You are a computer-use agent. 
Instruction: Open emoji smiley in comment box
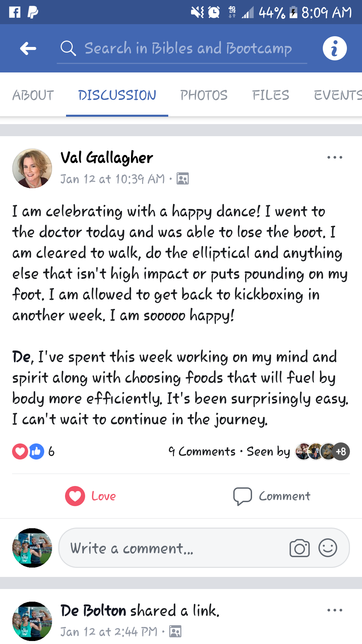pos(327,548)
